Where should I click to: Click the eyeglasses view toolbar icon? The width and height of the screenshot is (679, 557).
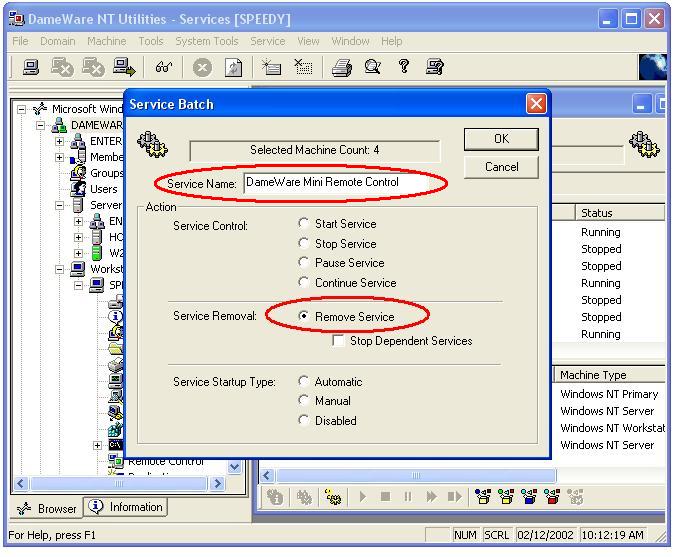164,67
